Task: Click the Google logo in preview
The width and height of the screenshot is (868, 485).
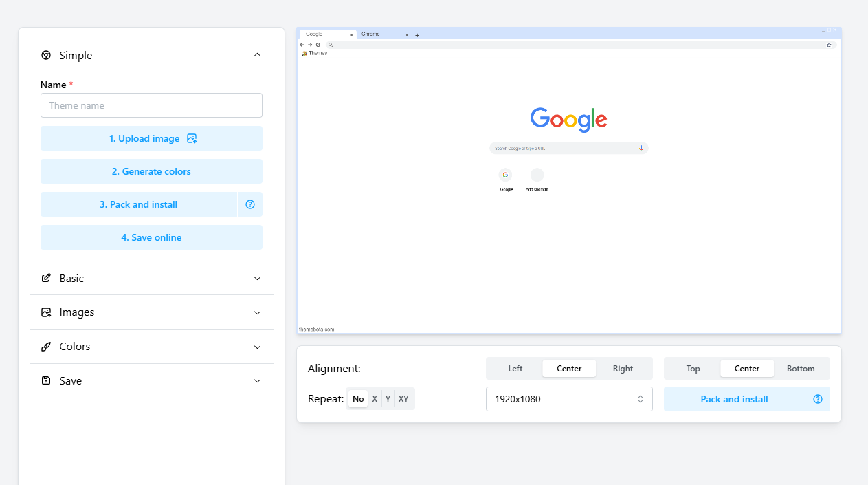Action: tap(569, 120)
